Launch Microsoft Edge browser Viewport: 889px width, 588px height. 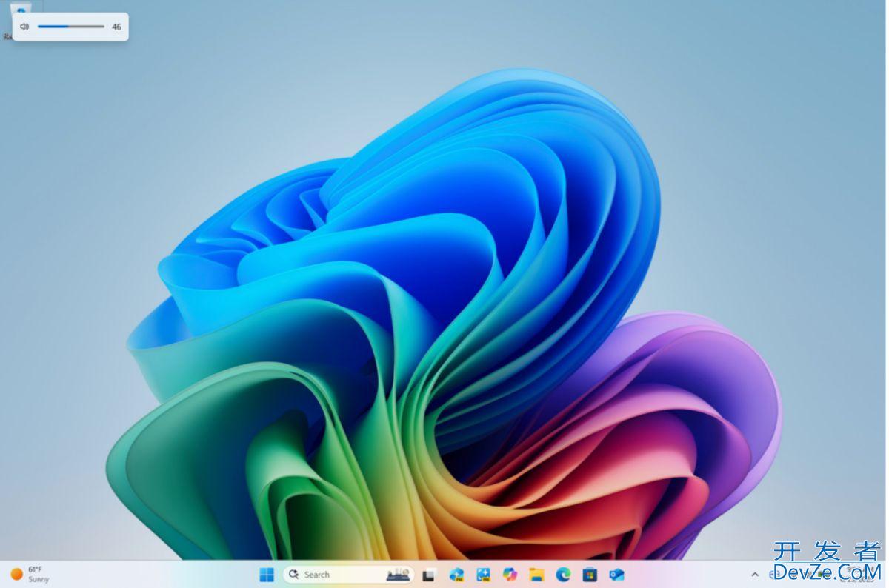563,575
